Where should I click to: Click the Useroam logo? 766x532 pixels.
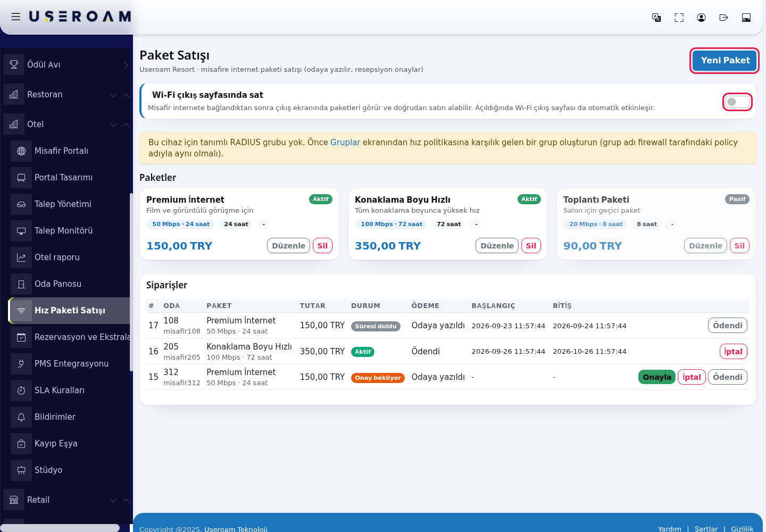click(80, 17)
